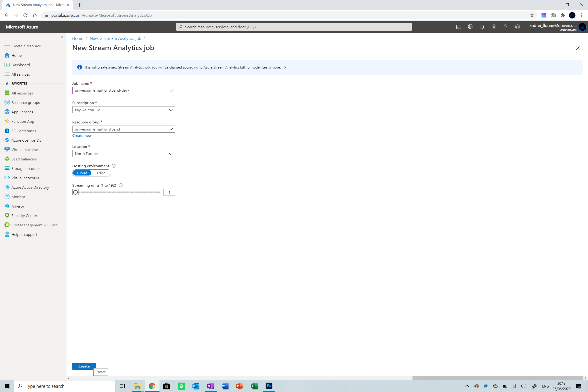This screenshot has height=392, width=588.
Task: Click the Job name input field
Action: (121, 90)
